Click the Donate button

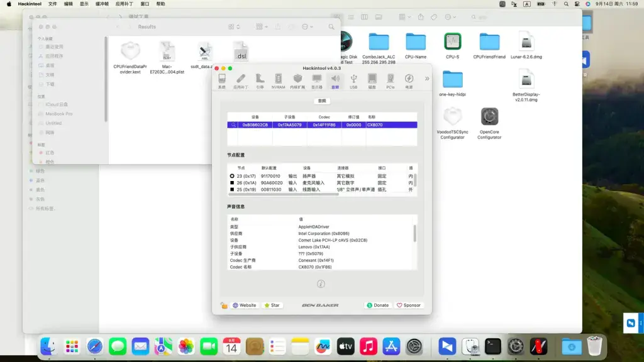[377, 305]
